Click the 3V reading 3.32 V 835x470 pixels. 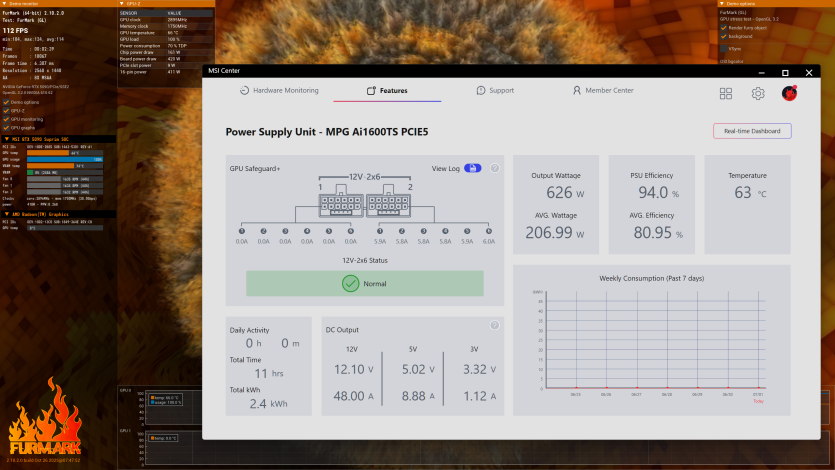pos(479,369)
